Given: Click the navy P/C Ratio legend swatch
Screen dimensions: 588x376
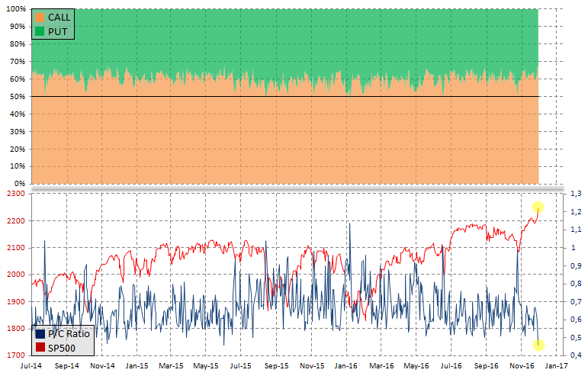Looking at the screenshot, I should (x=40, y=334).
